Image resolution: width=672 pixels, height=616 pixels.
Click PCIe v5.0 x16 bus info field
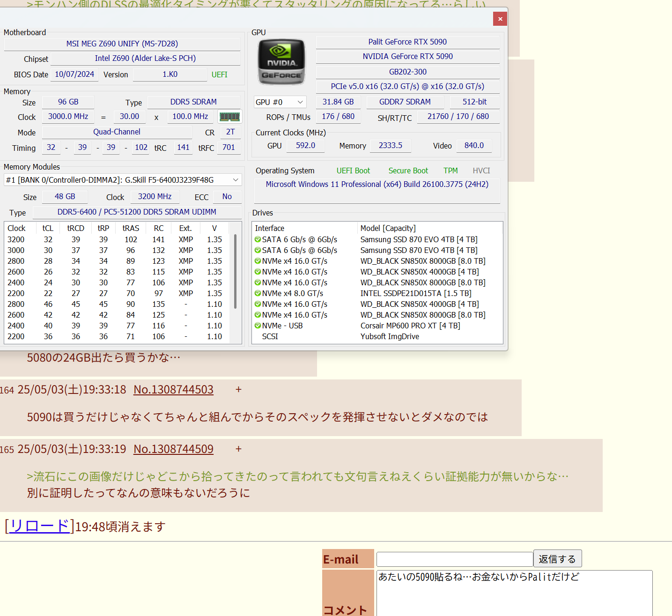pos(407,86)
